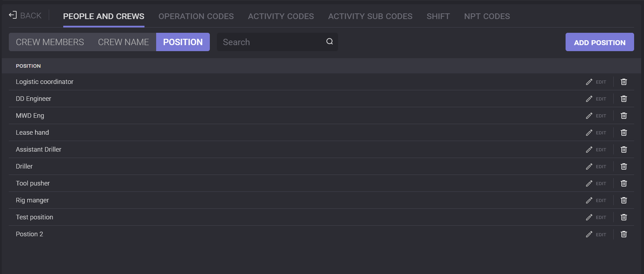Remove the MWD Eng position
The height and width of the screenshot is (274, 644).
624,116
